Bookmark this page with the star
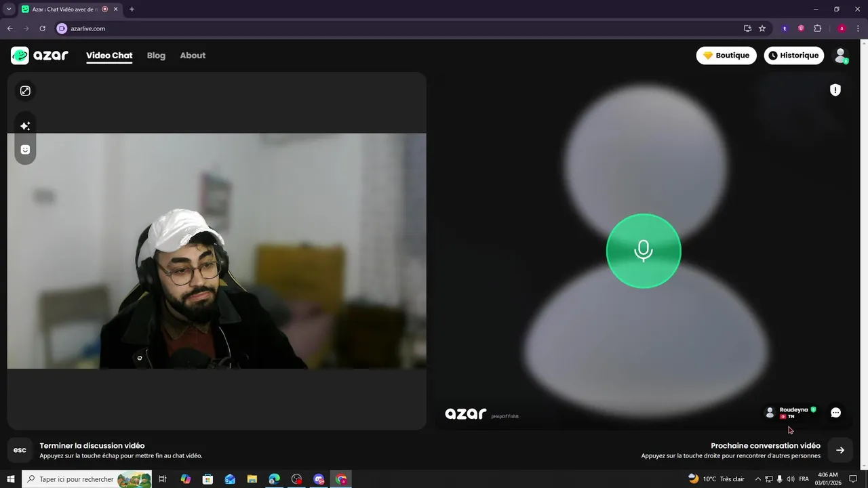 [762, 28]
